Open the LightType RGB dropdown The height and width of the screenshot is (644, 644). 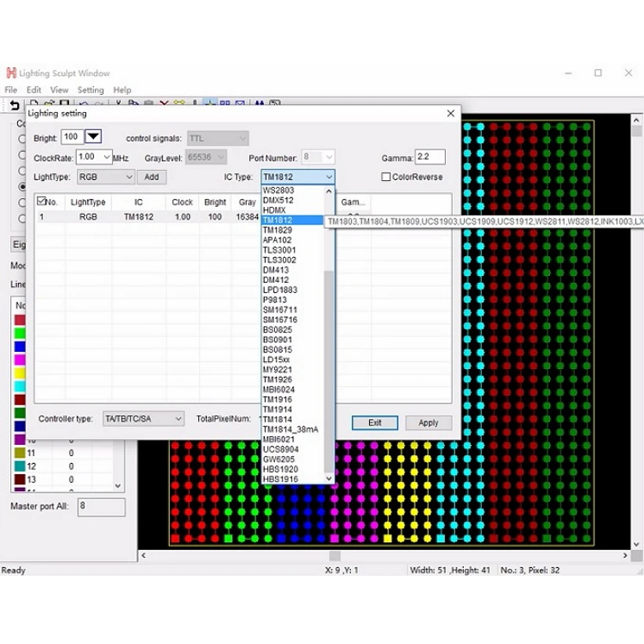click(106, 177)
